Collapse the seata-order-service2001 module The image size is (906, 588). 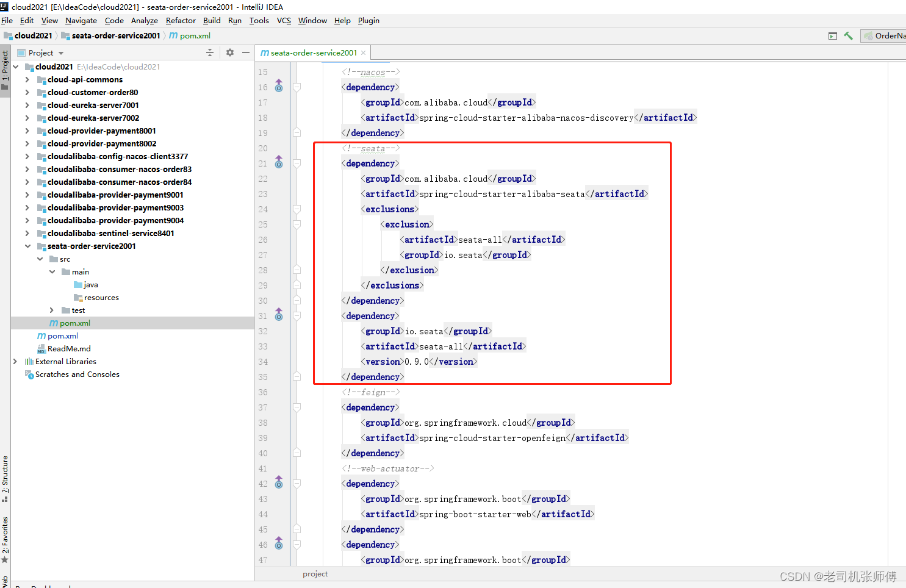[27, 246]
